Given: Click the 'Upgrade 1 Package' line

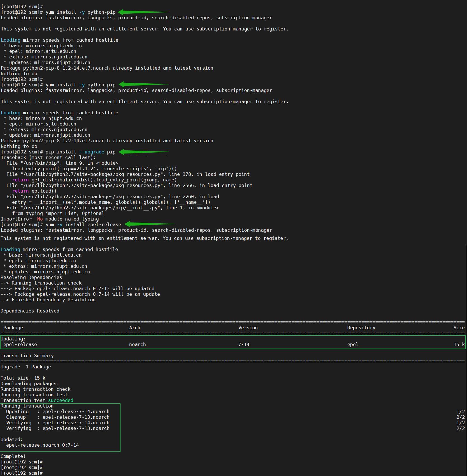Looking at the screenshot, I should click(x=26, y=367).
